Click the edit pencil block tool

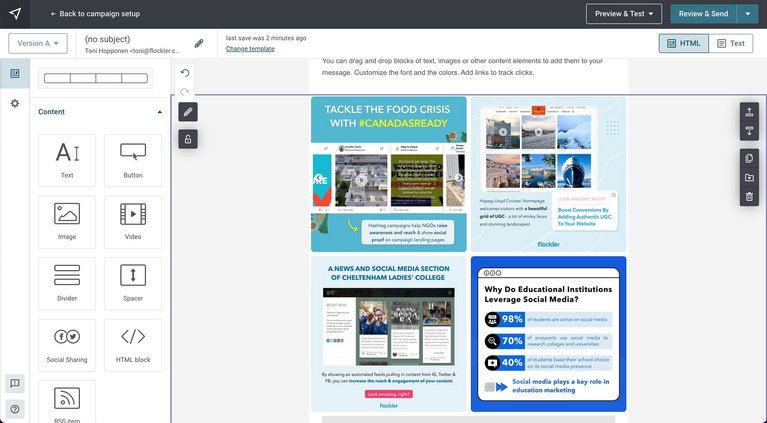coord(188,112)
